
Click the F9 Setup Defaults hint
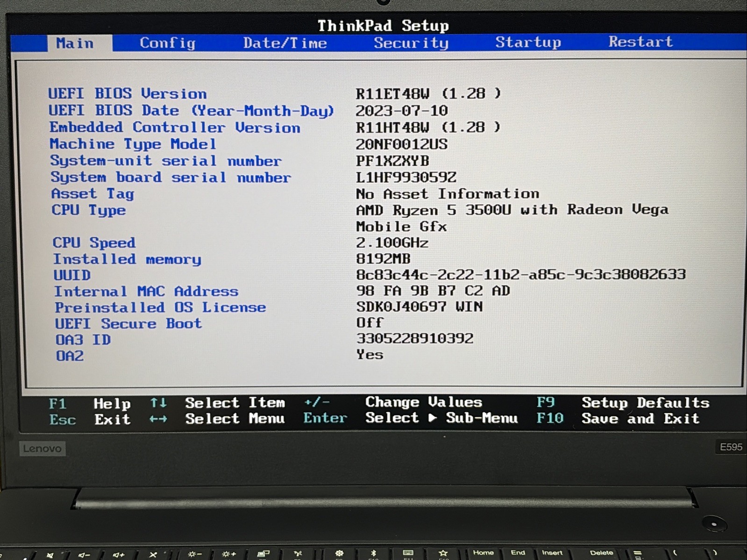tap(623, 402)
